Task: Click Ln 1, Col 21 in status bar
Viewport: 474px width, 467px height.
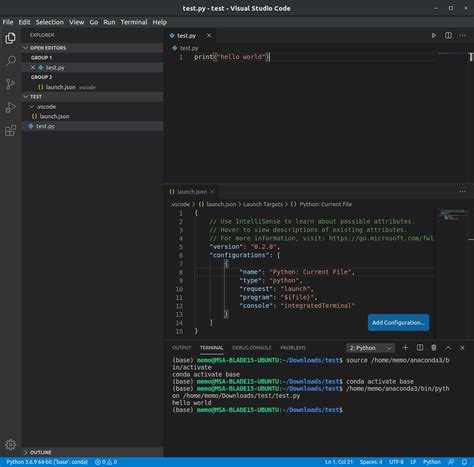Action: click(x=339, y=462)
